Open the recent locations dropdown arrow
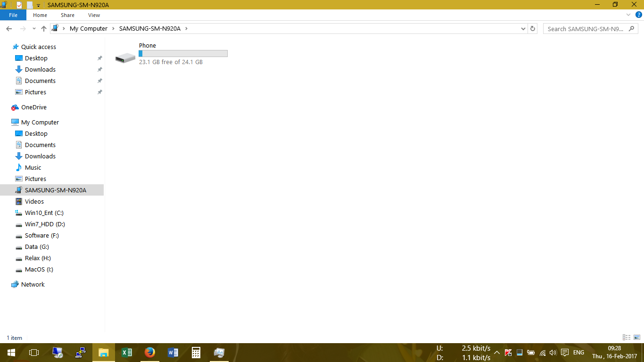 (x=34, y=29)
